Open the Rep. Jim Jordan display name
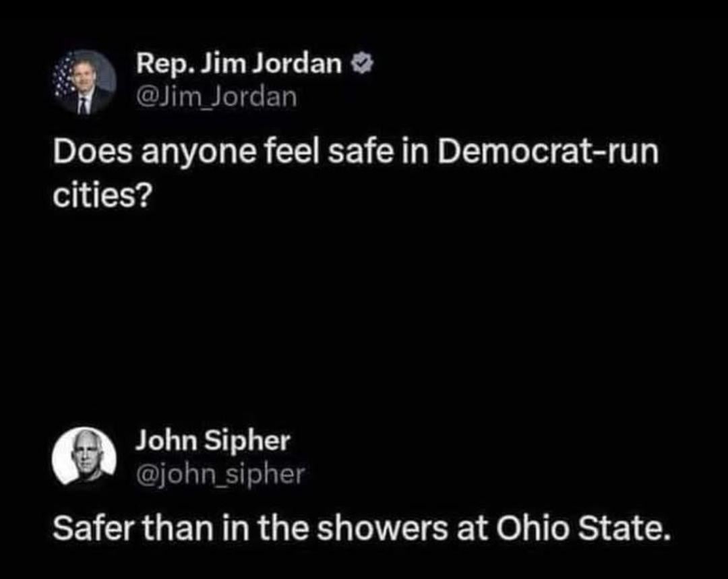The height and width of the screenshot is (579, 728). coord(239,64)
